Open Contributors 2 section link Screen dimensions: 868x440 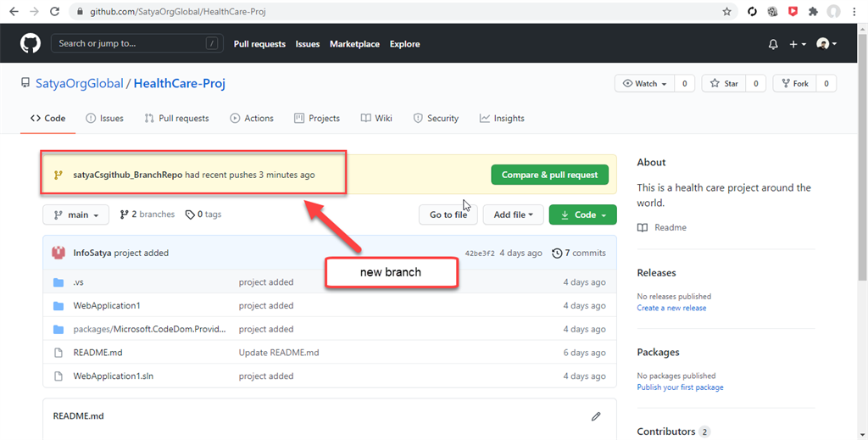(674, 432)
